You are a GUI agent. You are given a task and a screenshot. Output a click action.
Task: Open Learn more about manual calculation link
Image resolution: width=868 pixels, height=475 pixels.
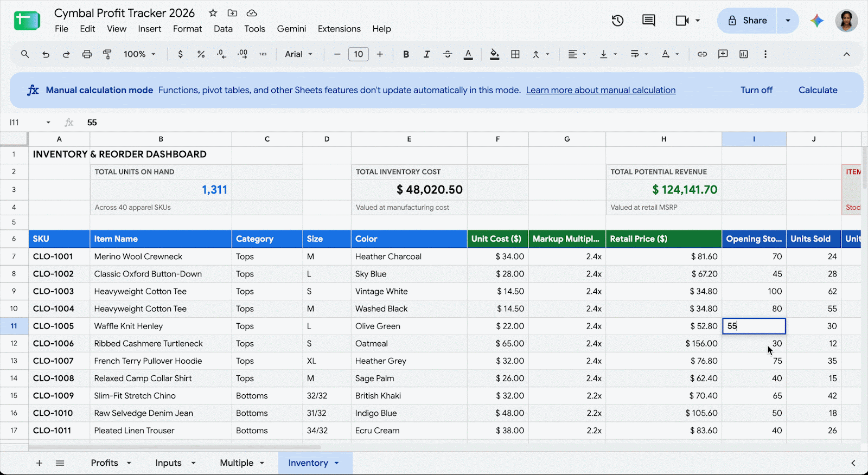coord(601,90)
